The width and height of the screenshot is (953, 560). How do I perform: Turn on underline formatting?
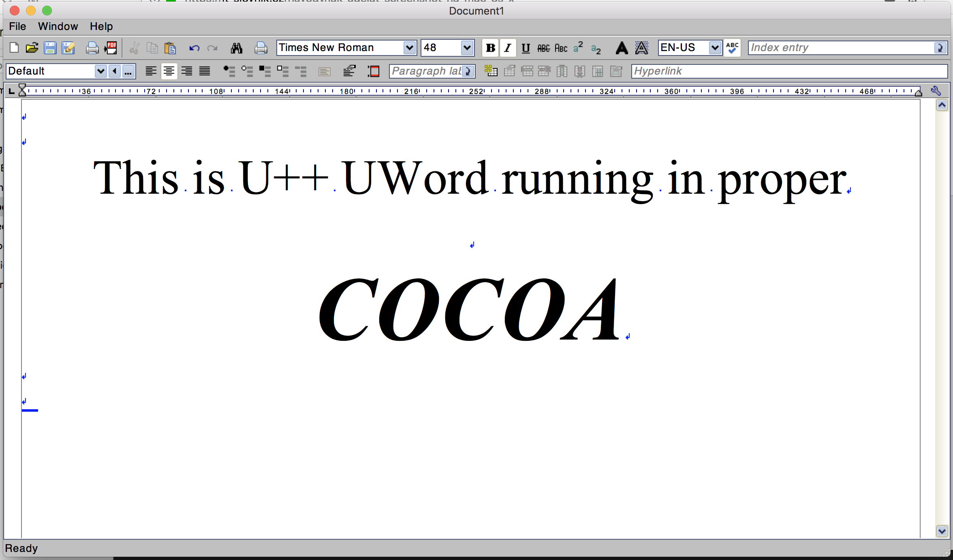pyautogui.click(x=526, y=48)
